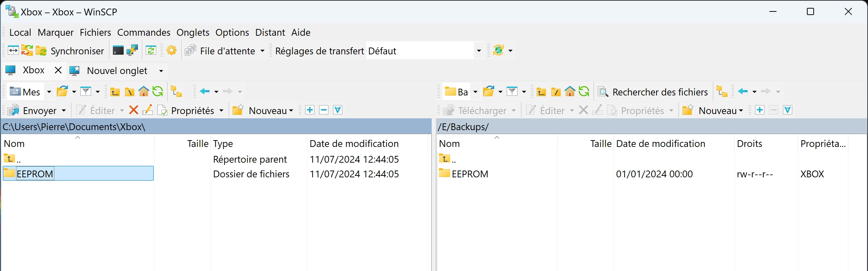Viewport: 868px width, 271px height.
Task: Click the local panel back arrow
Action: pyautogui.click(x=205, y=92)
